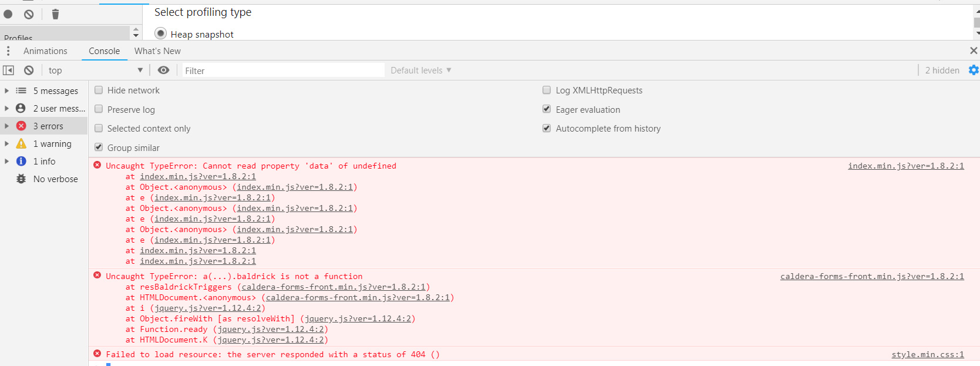Close the console drawer

(x=974, y=51)
